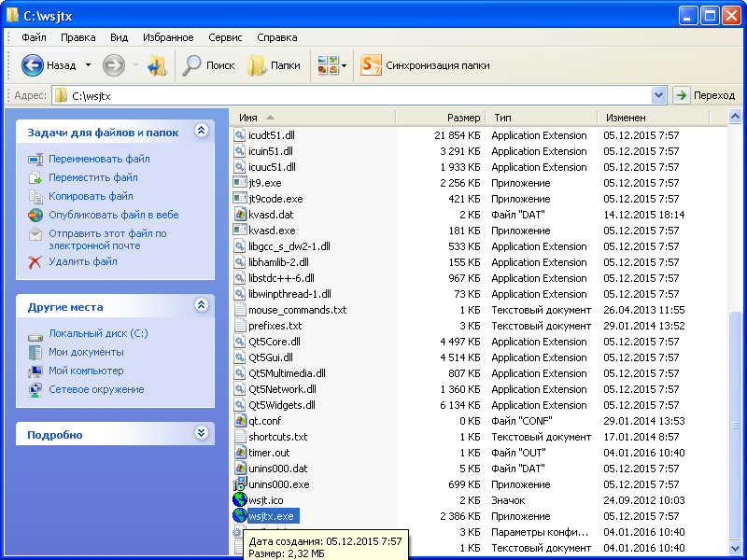The image size is (747, 560).
Task: Select the jt9.exe file icon
Action: click(240, 183)
